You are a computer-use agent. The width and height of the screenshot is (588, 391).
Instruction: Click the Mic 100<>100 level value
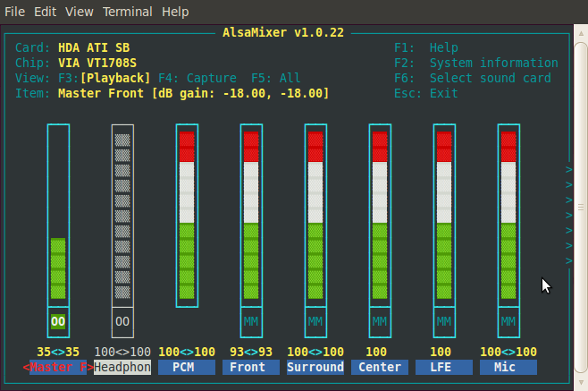508,352
